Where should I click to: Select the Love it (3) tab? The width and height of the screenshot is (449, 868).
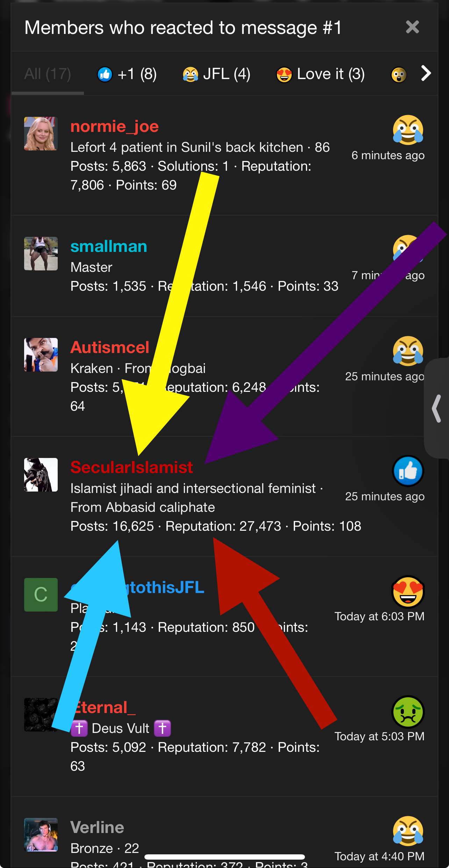(x=320, y=74)
